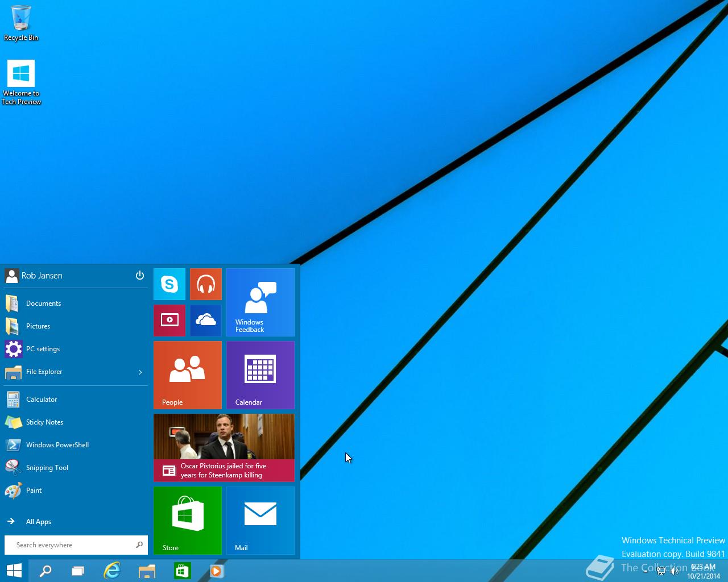Open the Video tile
This screenshot has height=582, width=728.
tap(169, 321)
